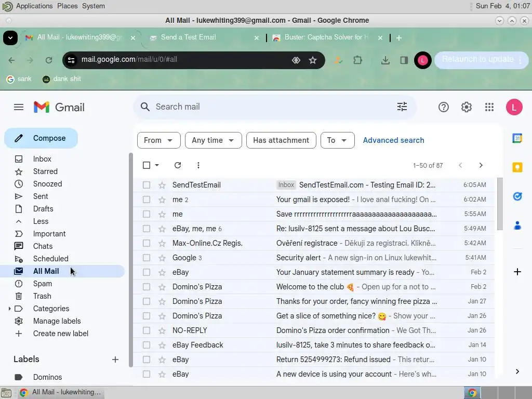Star the NO-REPLY order confirmation email
This screenshot has width=532, height=399.
tap(162, 330)
